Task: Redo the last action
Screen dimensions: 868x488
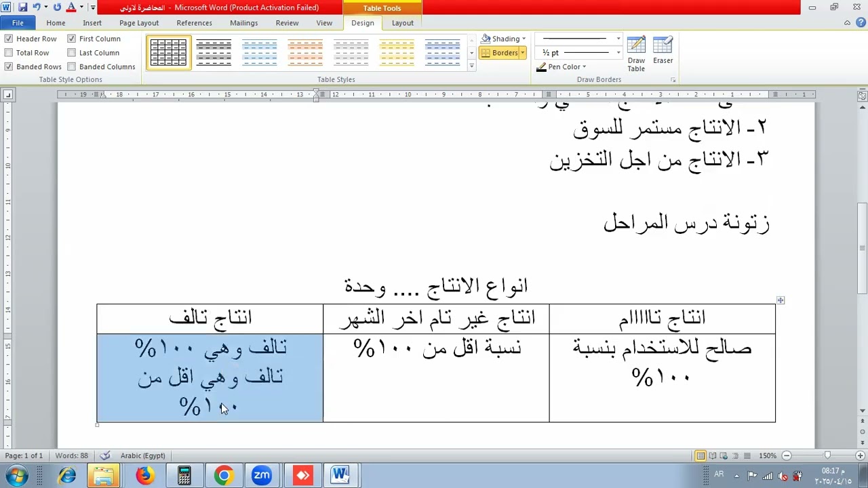Action: coord(57,7)
